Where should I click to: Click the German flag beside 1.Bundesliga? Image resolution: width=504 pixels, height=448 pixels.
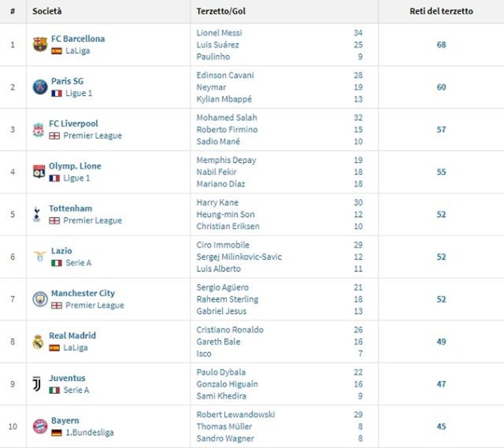click(57, 433)
